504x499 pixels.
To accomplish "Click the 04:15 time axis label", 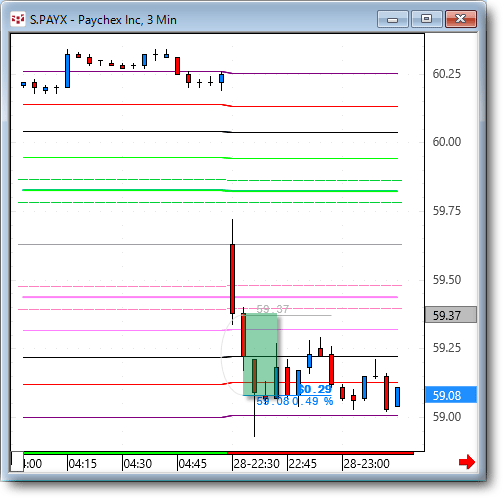I will 82,464.
